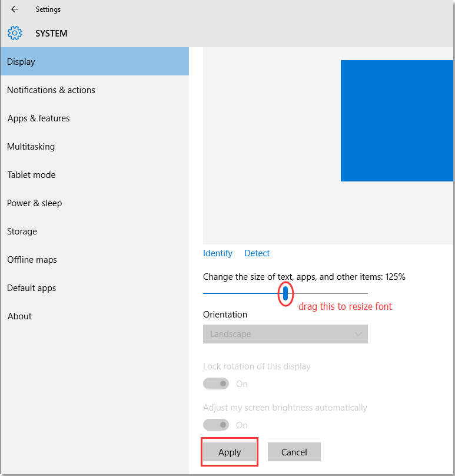Click the Settings window title
This screenshot has width=455, height=476.
coord(48,9)
